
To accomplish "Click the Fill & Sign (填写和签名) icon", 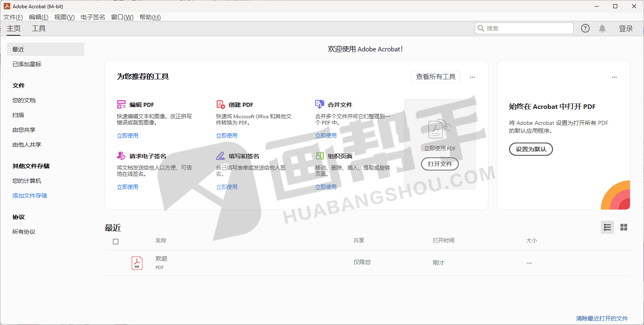I will [221, 156].
